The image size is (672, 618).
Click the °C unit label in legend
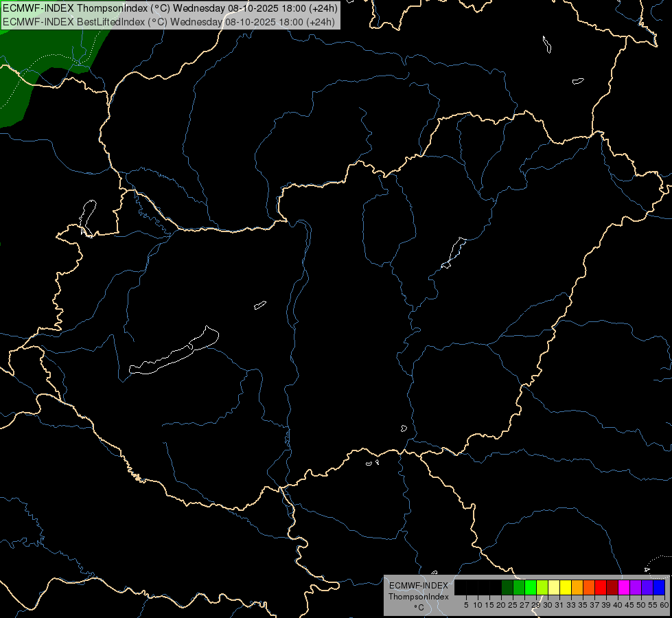tap(419, 608)
